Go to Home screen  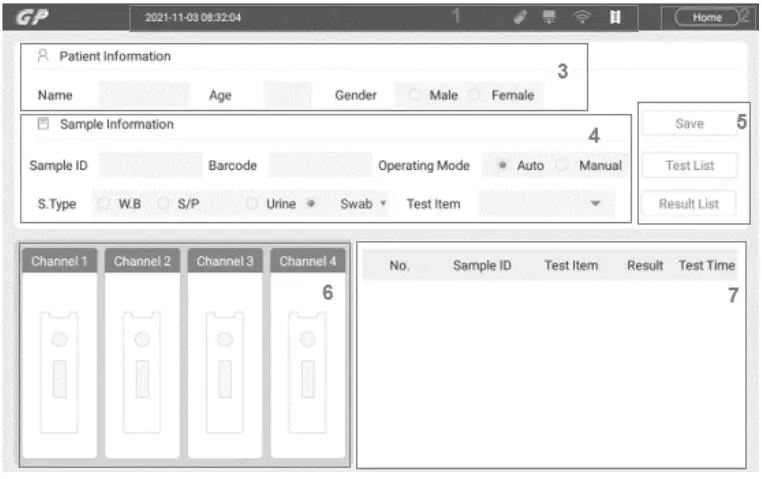tap(707, 17)
